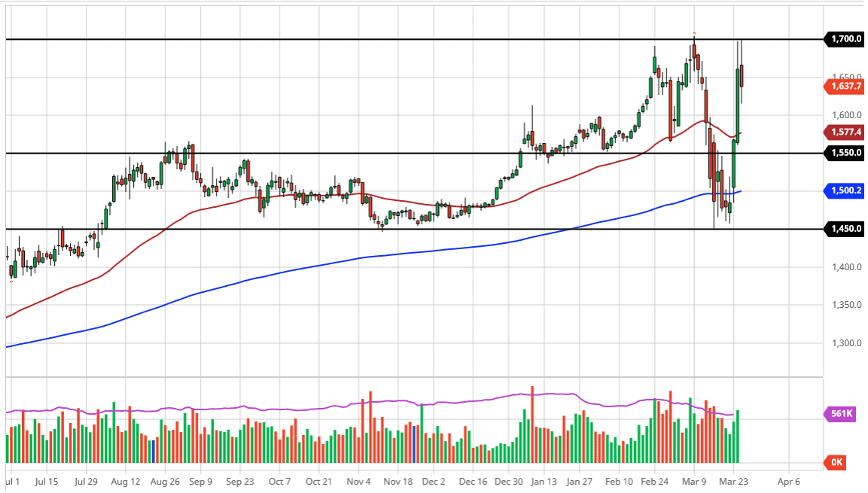The width and height of the screenshot is (868, 493).
Task: Select the blue 1,500.2 moving average label
Action: pyautogui.click(x=846, y=191)
